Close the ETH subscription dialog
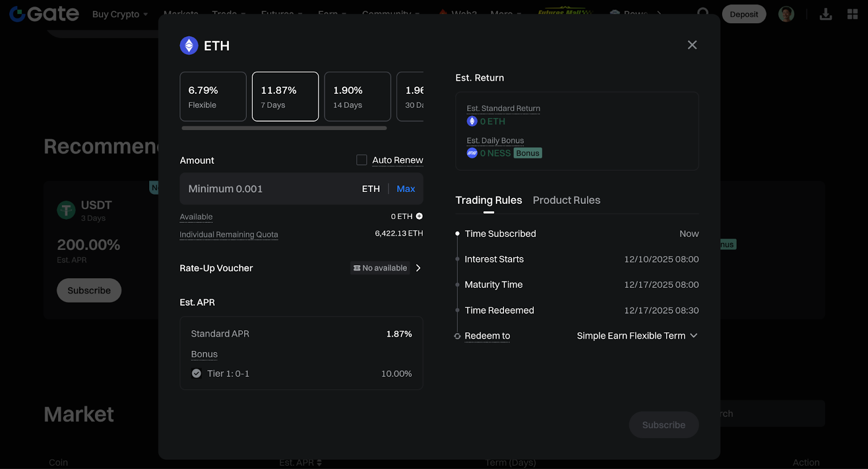 (x=692, y=45)
